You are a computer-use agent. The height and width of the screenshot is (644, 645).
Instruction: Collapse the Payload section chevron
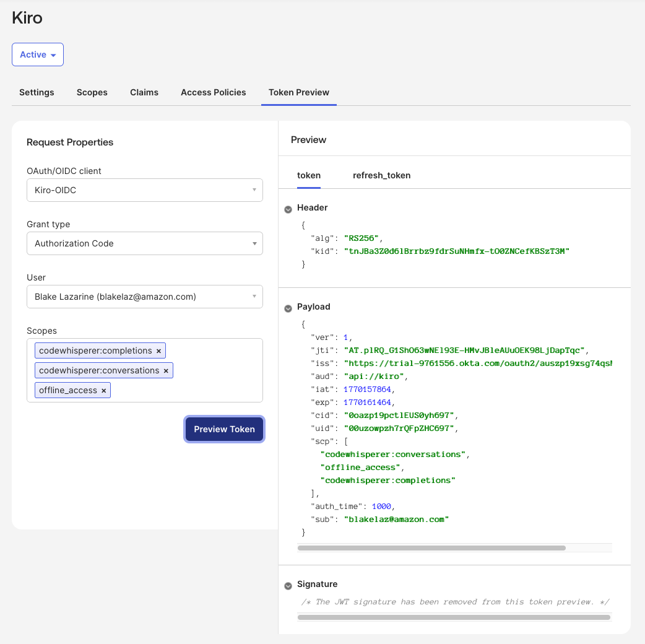pos(288,308)
